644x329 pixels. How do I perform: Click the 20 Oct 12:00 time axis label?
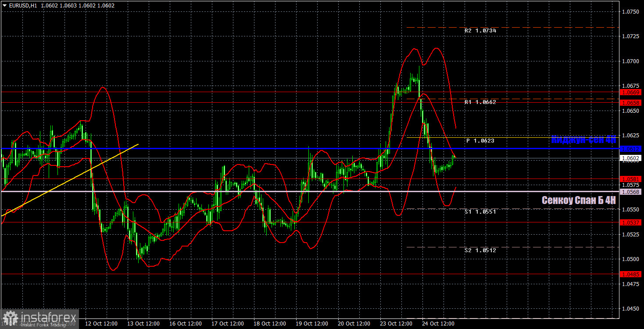point(354,324)
